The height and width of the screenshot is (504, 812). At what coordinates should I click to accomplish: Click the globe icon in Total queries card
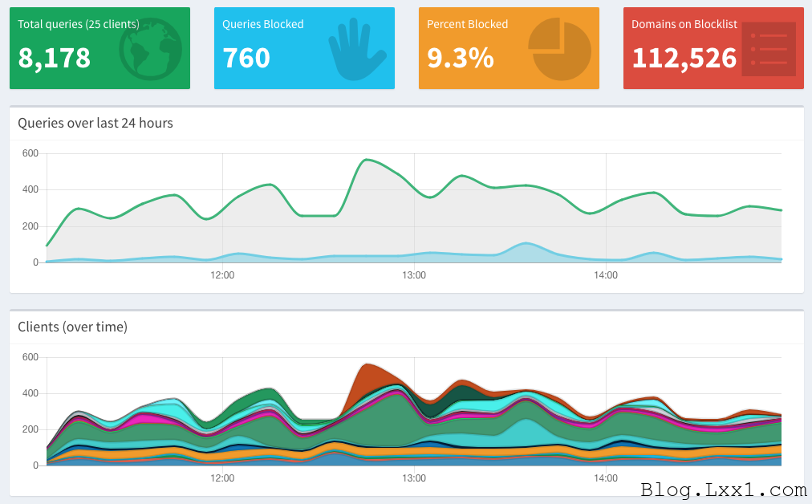click(150, 49)
